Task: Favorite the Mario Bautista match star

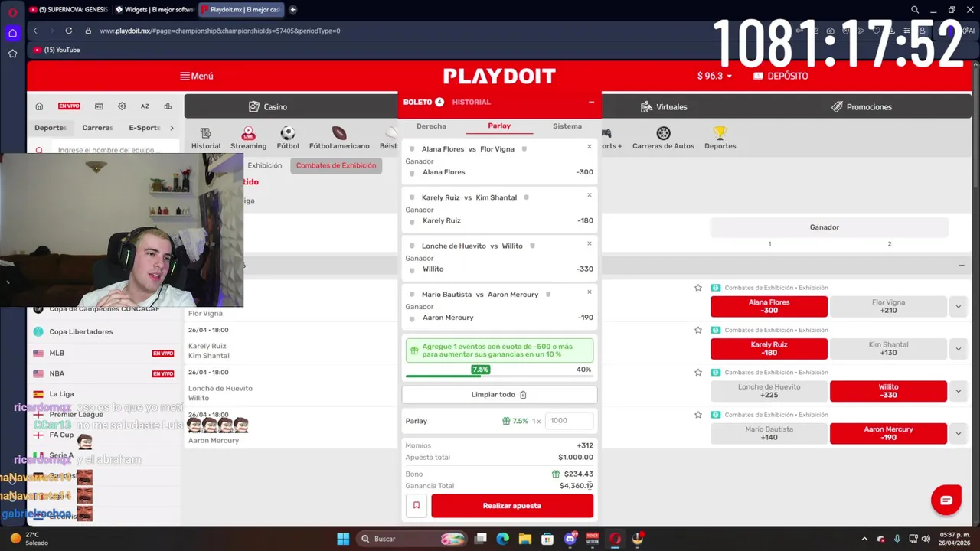Action: [698, 415]
